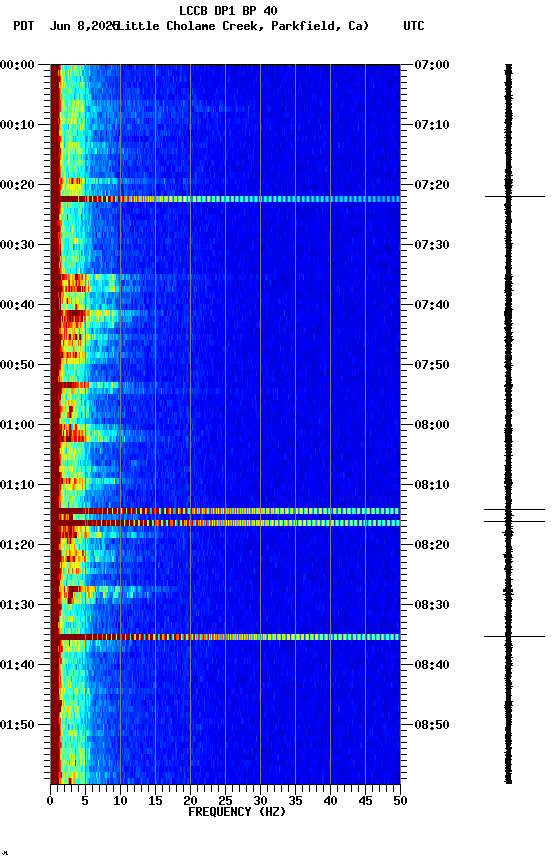Click the "35" frequency axis tick label
Image resolution: width=552 pixels, height=864 pixels.
coord(295,801)
